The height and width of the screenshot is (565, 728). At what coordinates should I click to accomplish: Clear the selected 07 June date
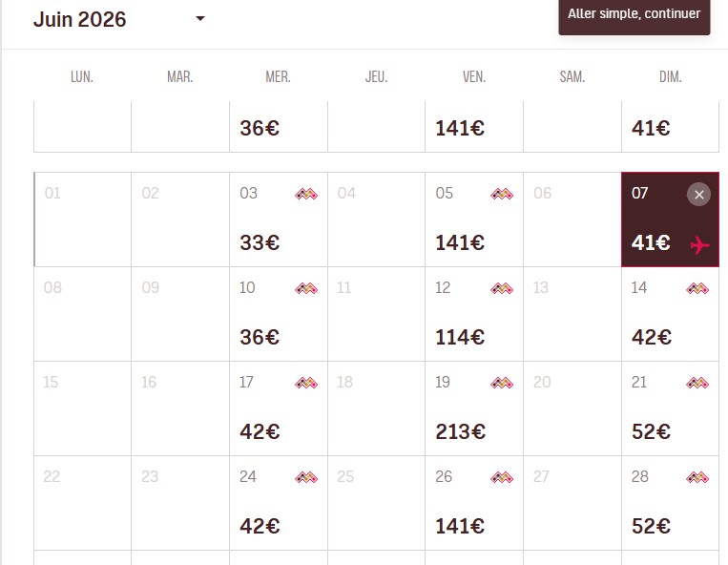pyautogui.click(x=698, y=195)
